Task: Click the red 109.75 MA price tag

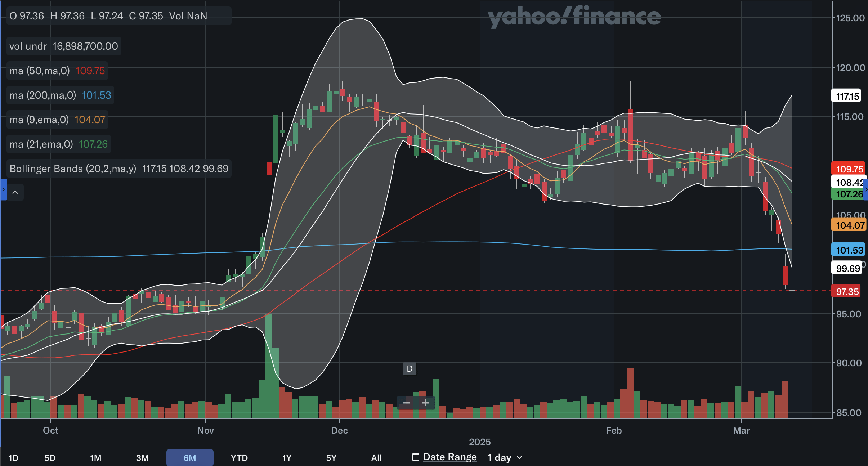Action: 848,169
